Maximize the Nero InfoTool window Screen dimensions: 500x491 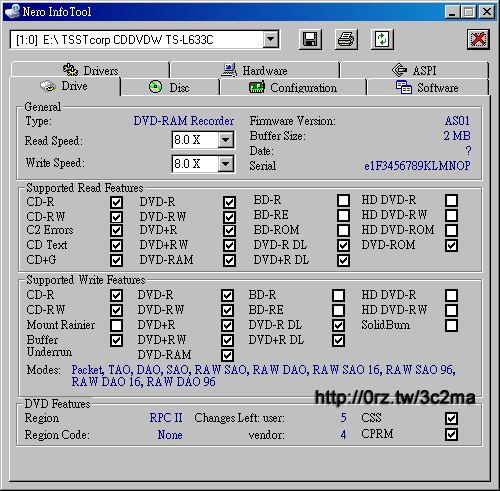(x=469, y=12)
